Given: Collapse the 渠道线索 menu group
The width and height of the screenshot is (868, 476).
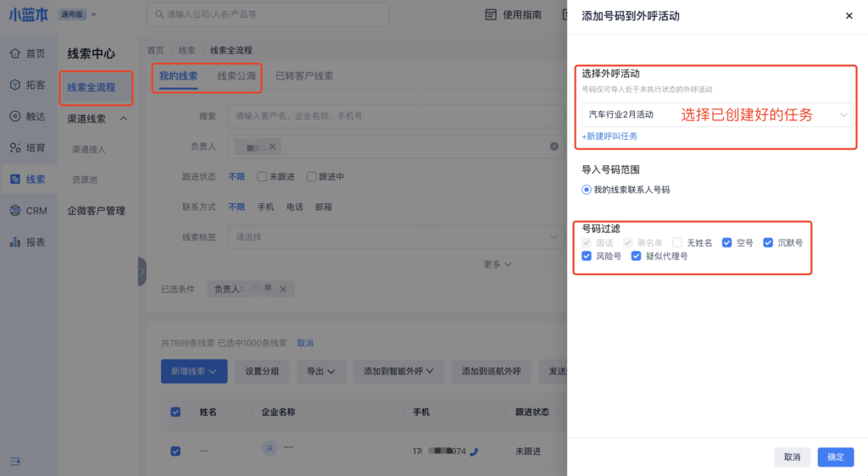Looking at the screenshot, I should coord(123,119).
